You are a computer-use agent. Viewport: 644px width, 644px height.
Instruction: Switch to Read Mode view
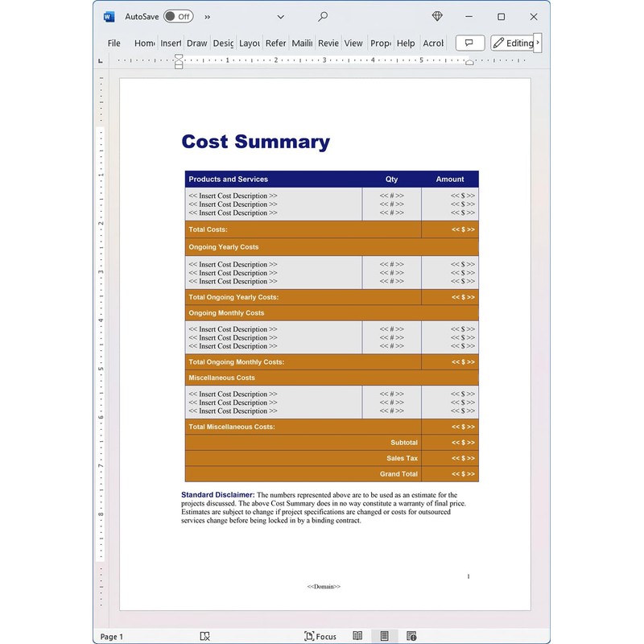tap(357, 637)
